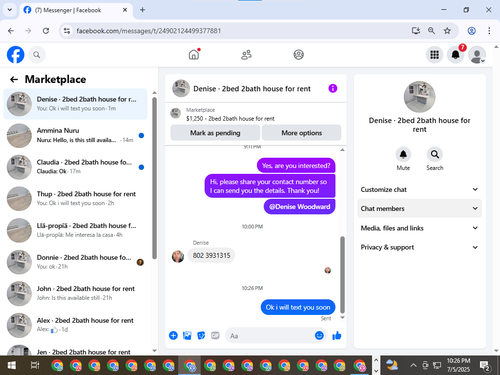Open Alex 2bed 2bath house conversation
Screen dimensions: 500x375
(75, 325)
